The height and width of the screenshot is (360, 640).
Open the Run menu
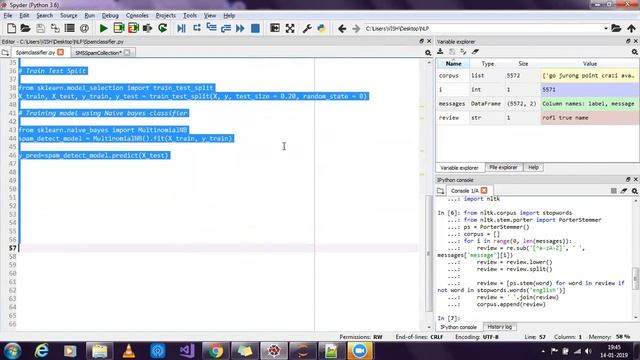(89, 16)
